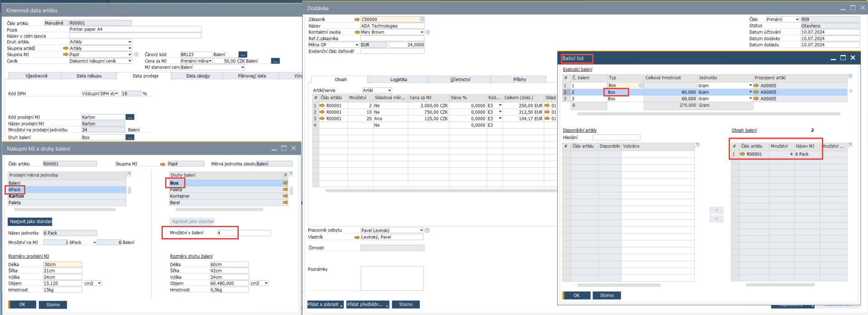The height and width of the screenshot is (315, 868).
Task: Open the Přílohy tab in Dodávka
Action: tap(519, 80)
